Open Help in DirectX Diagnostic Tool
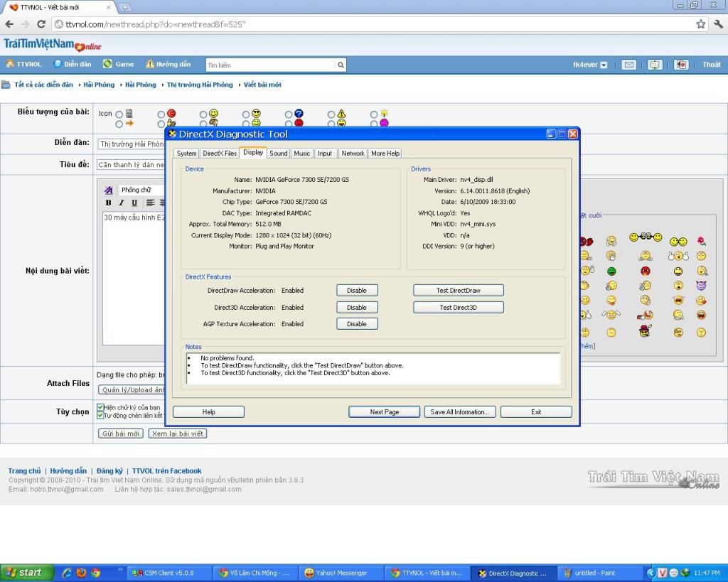728x582 pixels. 208,412
